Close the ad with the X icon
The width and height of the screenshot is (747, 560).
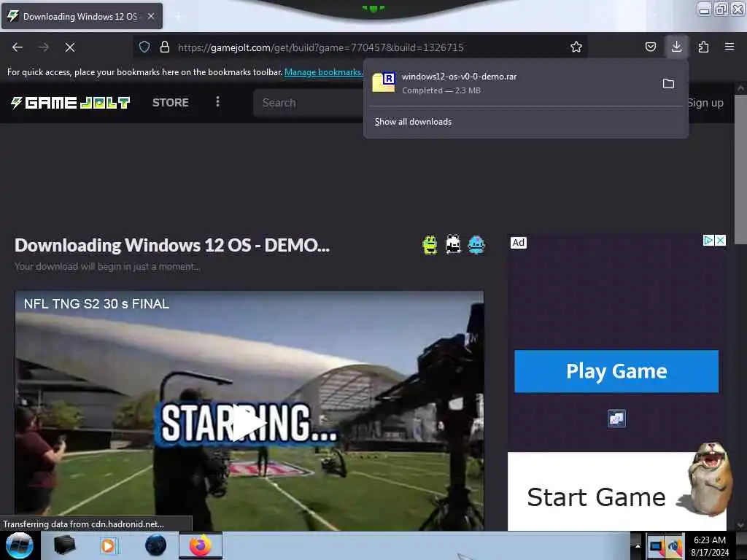(x=721, y=241)
